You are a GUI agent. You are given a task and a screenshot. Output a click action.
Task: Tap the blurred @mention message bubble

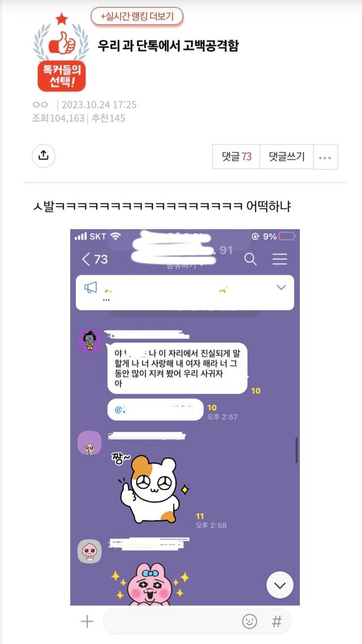point(156,410)
